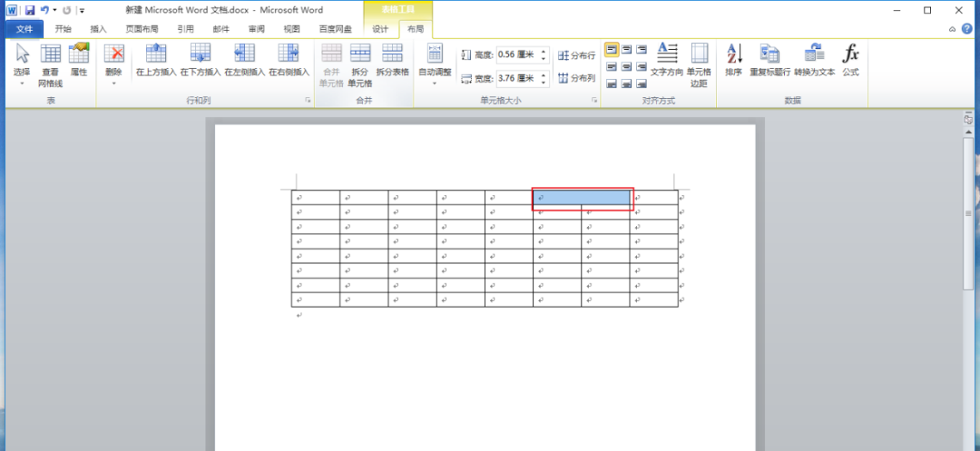980x451 pixels.
Task: Set alignment to bottom center
Action: pos(627,83)
